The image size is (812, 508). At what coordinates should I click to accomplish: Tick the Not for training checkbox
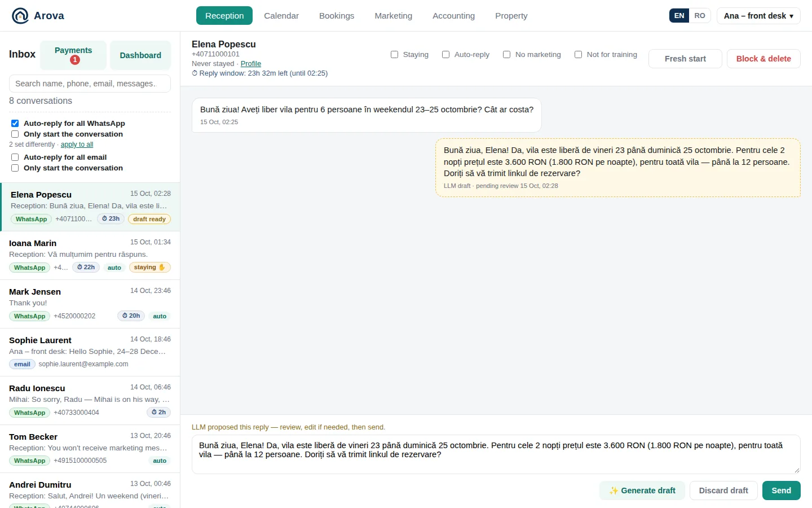tap(578, 55)
